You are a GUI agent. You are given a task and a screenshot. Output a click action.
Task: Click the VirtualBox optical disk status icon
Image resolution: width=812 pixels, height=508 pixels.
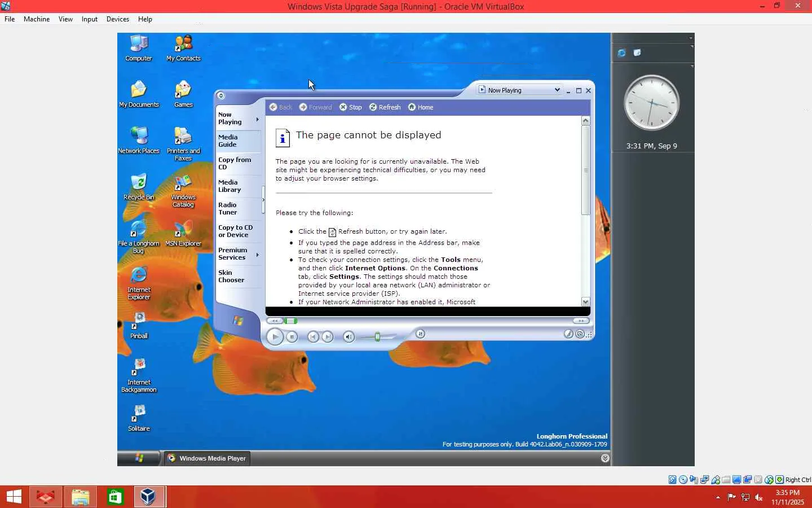tap(683, 480)
